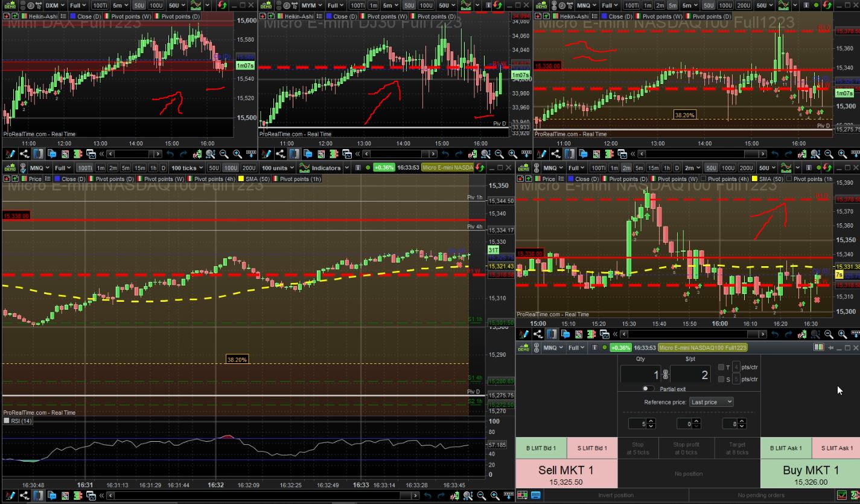This screenshot has height=504, width=860.
Task: Click the zoom in magnifier in the tick chart toolbar
Action: point(495,496)
